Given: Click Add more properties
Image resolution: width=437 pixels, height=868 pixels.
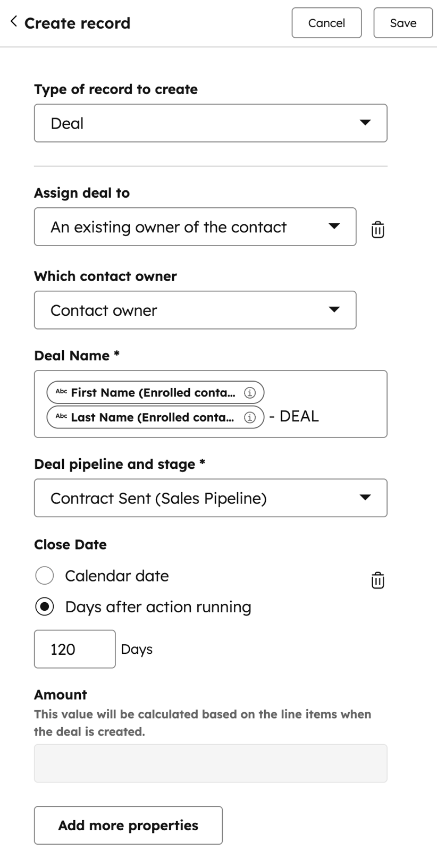Looking at the screenshot, I should [x=128, y=825].
